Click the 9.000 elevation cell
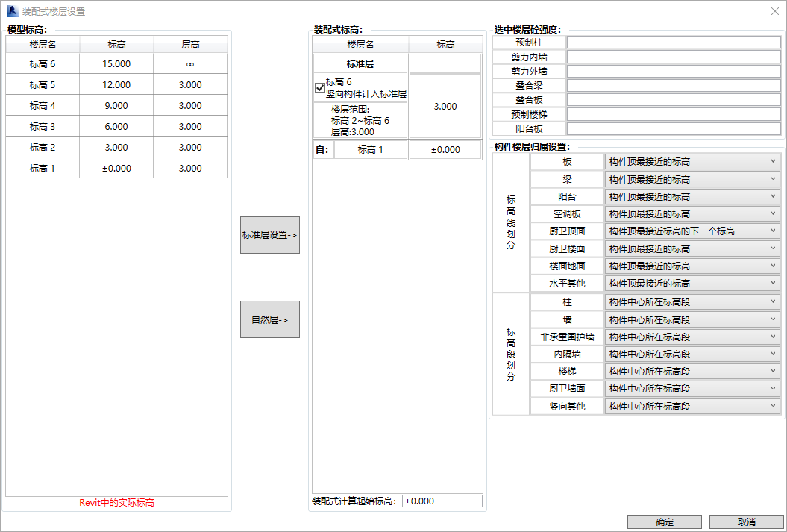 [x=116, y=106]
